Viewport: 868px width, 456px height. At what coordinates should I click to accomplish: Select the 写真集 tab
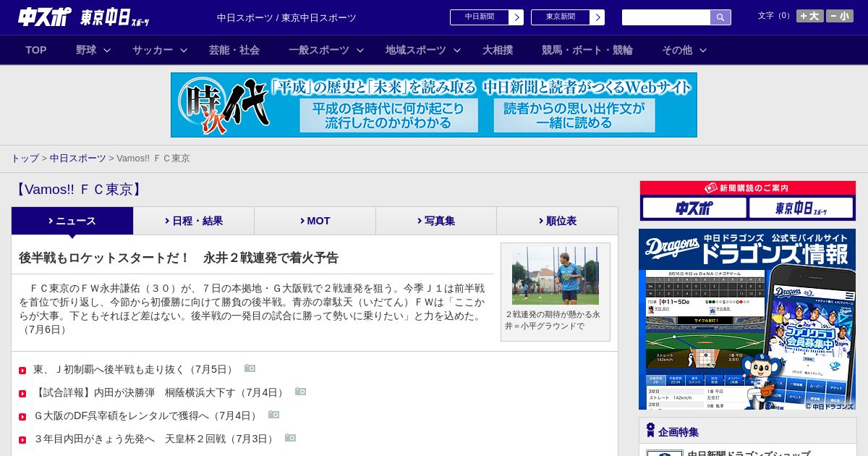(x=436, y=221)
